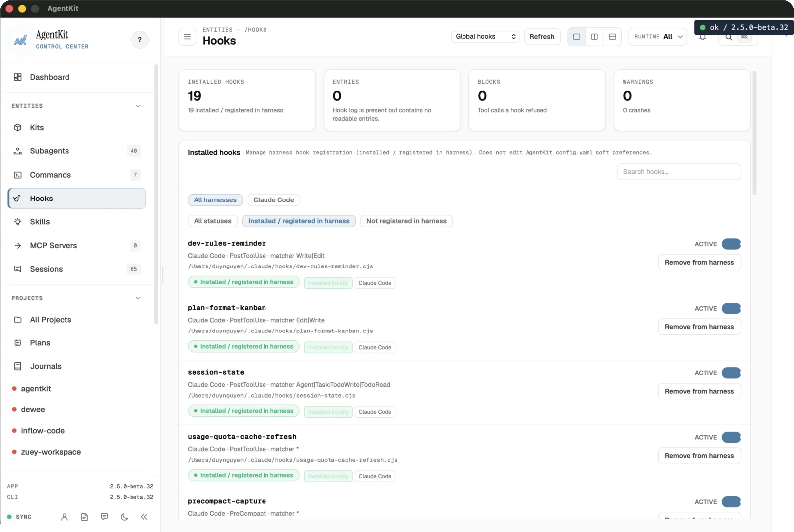
Task: Switch to the single-pane layout view icon
Action: pyautogui.click(x=576, y=37)
